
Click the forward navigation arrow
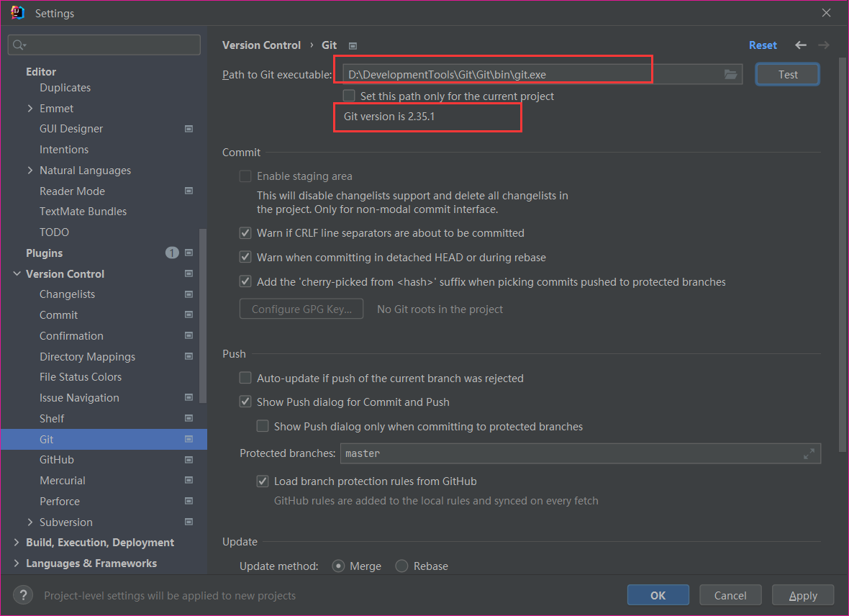click(x=824, y=45)
